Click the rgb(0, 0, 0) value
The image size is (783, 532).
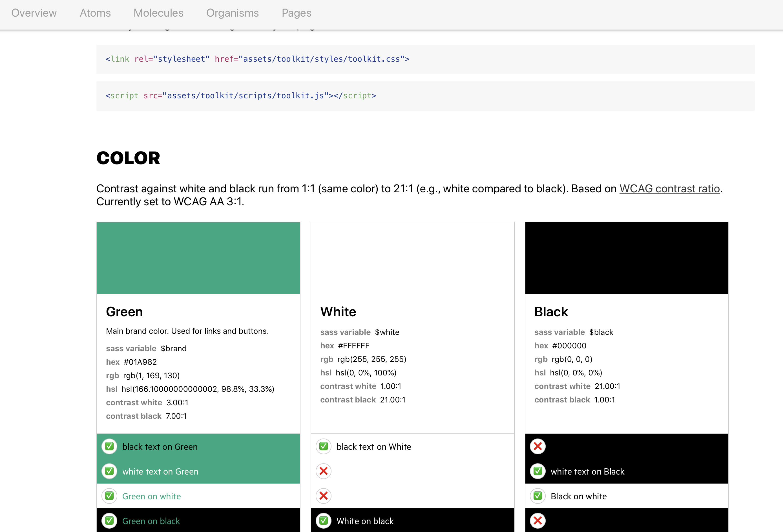tap(572, 359)
